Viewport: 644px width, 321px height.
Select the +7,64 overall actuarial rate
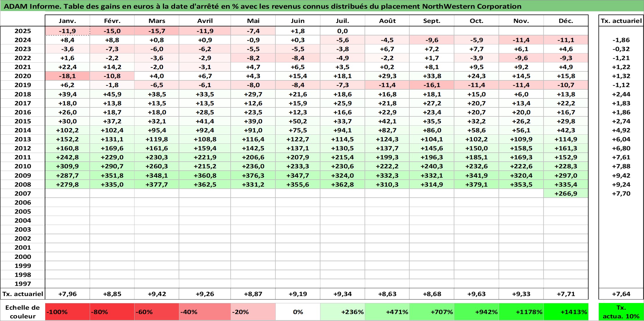tap(621, 294)
